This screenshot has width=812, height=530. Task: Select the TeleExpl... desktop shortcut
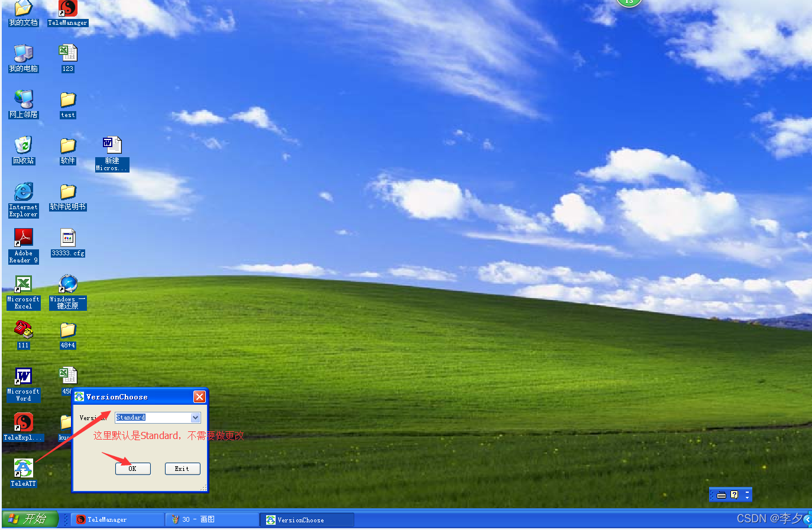tap(23, 427)
